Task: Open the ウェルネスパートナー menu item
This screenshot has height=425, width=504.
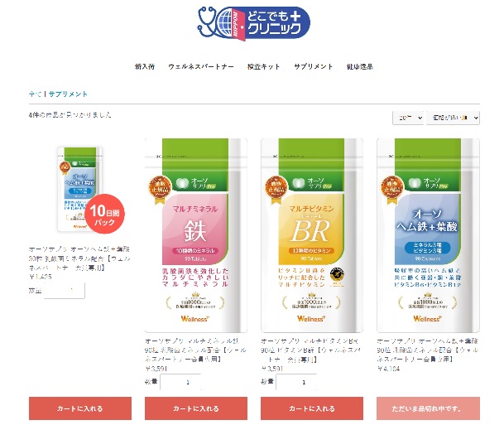Action: 201,66
